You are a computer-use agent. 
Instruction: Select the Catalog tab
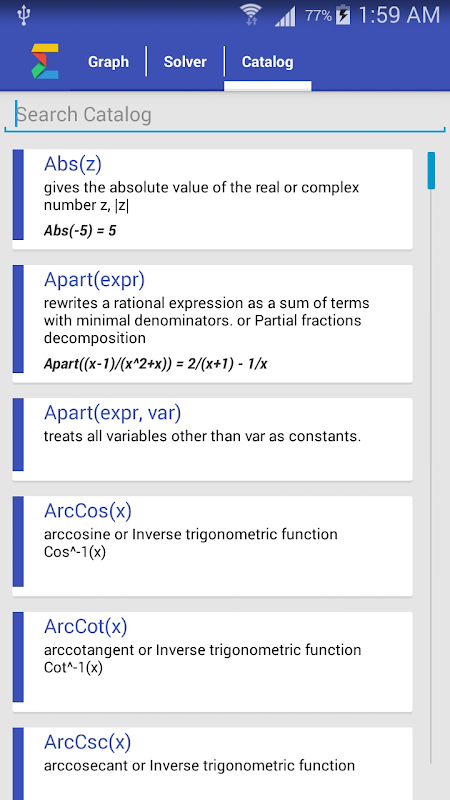tap(267, 62)
